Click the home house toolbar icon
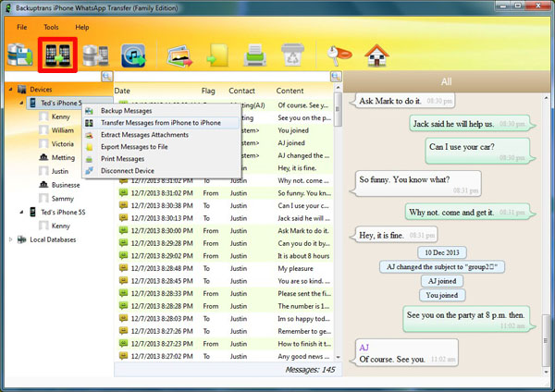This screenshot has width=555, height=392. click(377, 55)
